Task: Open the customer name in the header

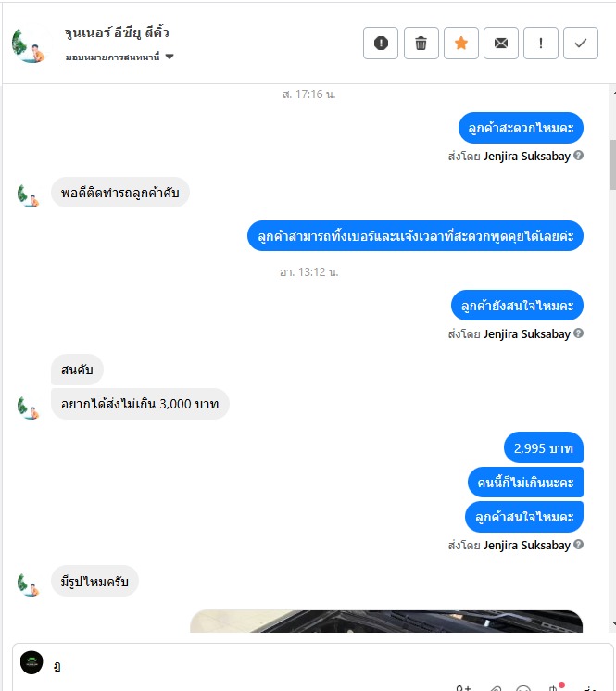Action: (x=117, y=32)
